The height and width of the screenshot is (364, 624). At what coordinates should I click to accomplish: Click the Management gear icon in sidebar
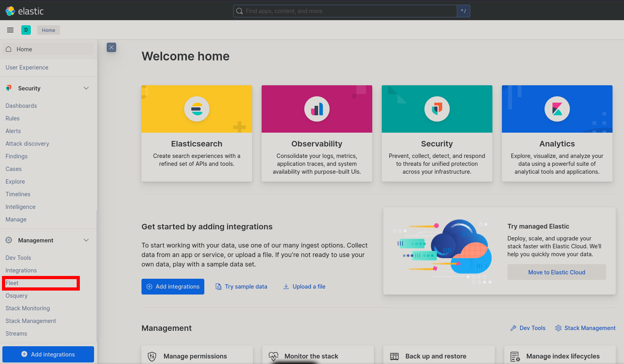(x=9, y=240)
